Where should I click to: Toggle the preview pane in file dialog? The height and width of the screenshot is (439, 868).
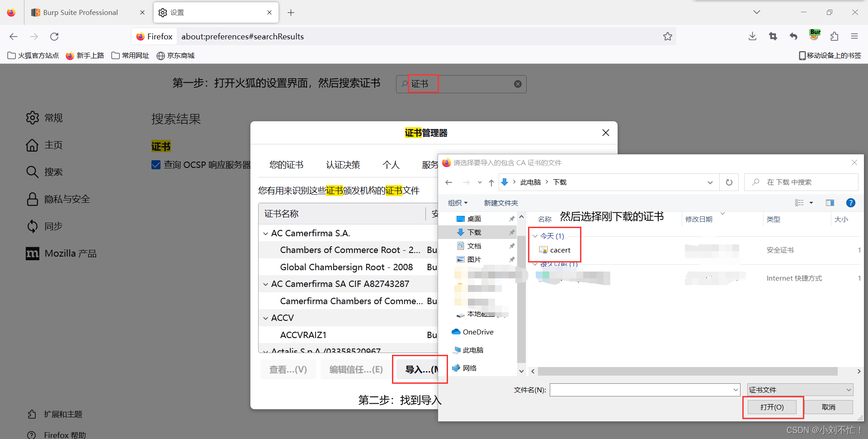pos(830,203)
